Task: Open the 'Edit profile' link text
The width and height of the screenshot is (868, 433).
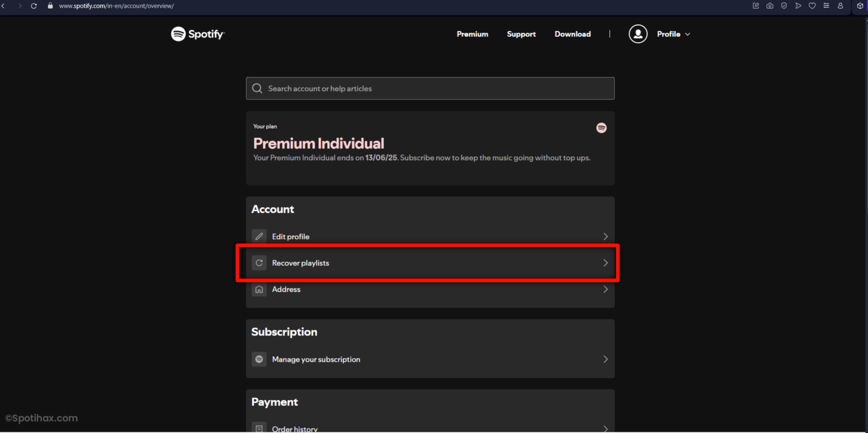Action: pyautogui.click(x=291, y=236)
